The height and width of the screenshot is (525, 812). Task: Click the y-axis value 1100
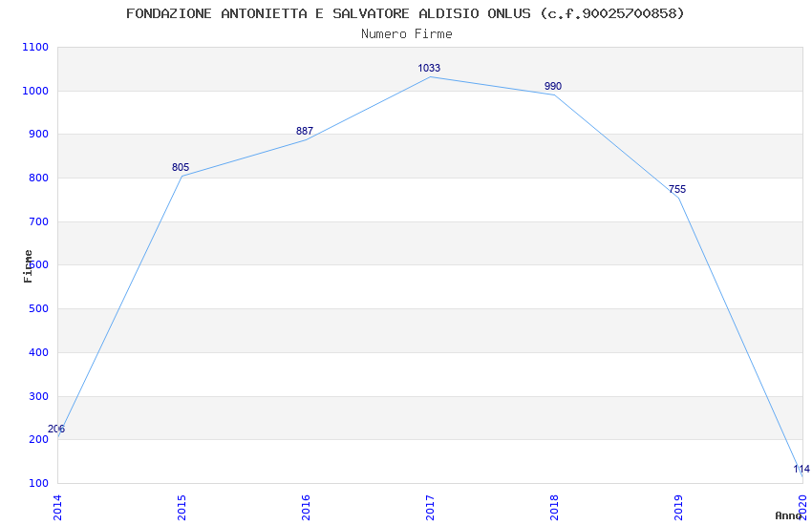[x=35, y=47]
